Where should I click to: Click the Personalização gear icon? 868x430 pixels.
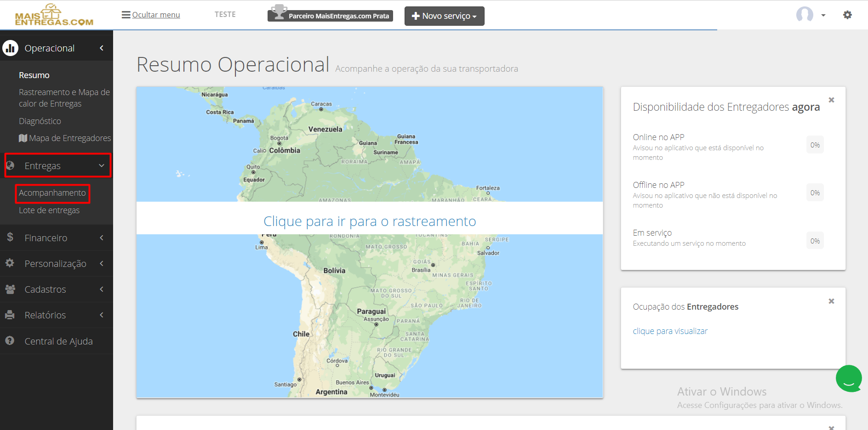10,263
